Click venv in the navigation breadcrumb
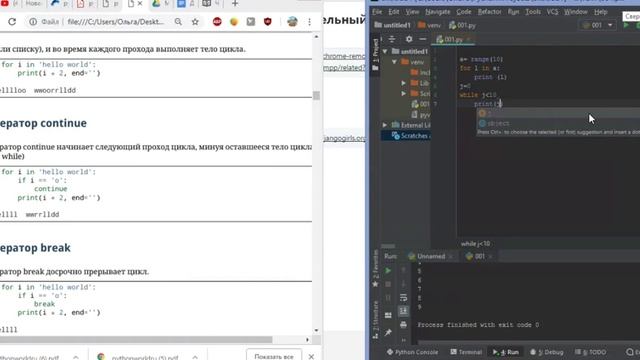 click(429, 25)
